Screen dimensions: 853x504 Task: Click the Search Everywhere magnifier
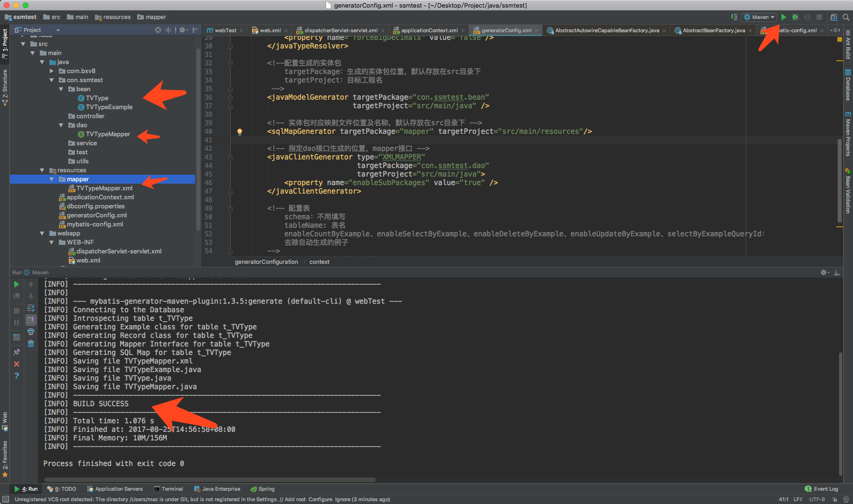coord(846,17)
